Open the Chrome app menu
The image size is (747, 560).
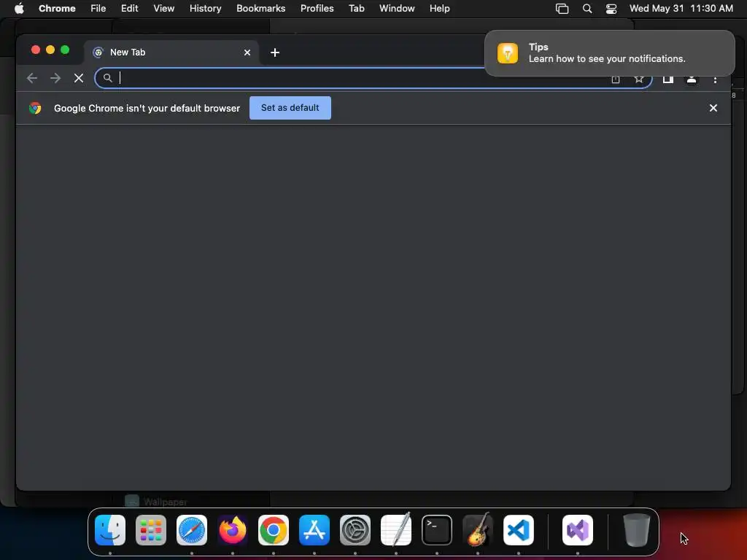tap(57, 9)
